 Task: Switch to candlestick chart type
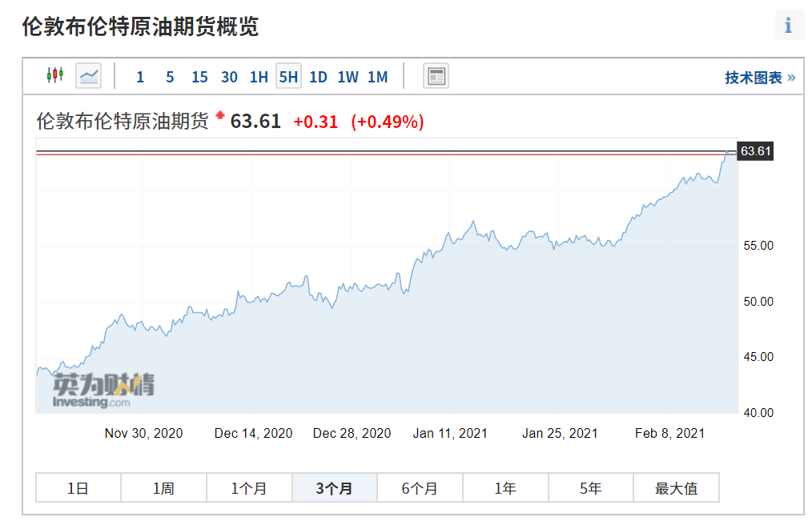pyautogui.click(x=54, y=76)
